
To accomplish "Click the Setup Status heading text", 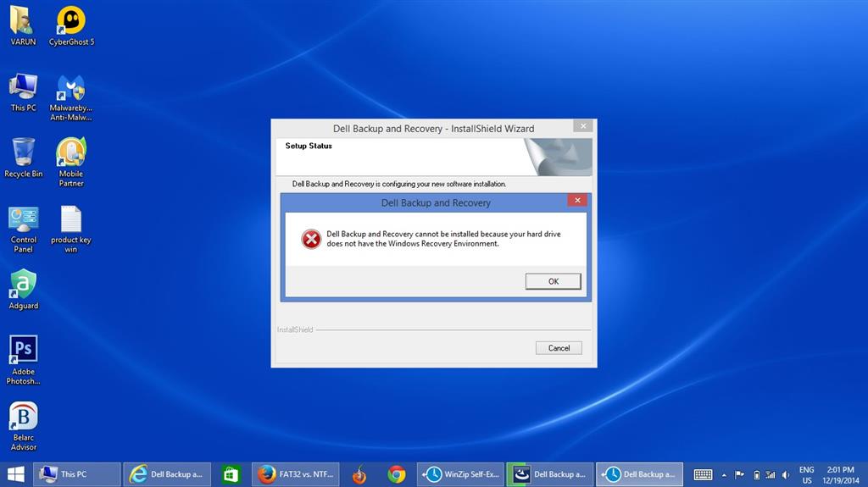I will point(309,146).
